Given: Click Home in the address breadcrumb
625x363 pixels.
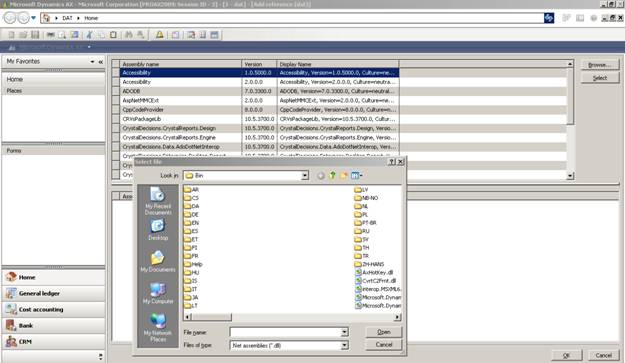Looking at the screenshot, I should pos(91,18).
